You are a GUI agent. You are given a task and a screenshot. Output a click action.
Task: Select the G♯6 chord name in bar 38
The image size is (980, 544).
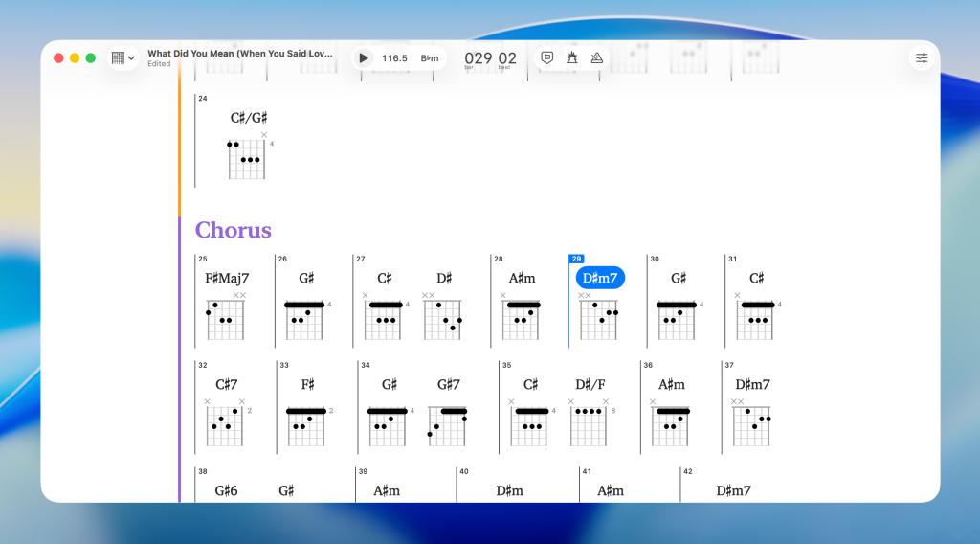226,490
